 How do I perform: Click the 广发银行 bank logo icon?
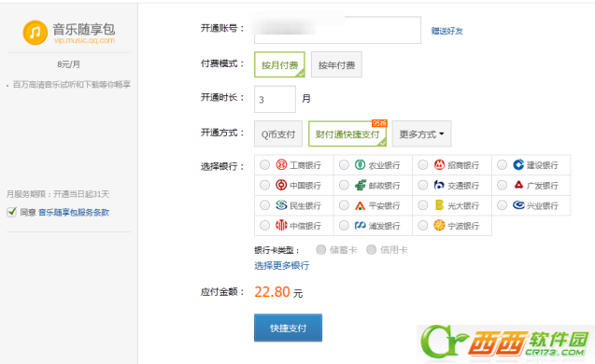pos(518,185)
